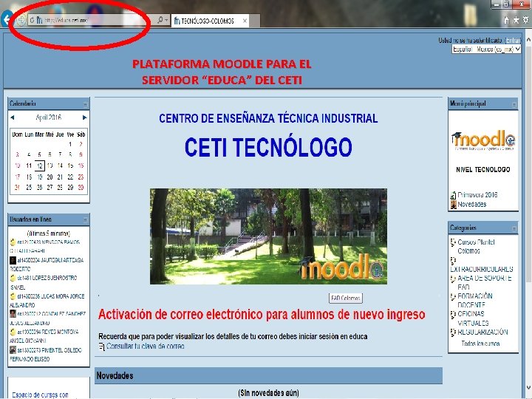532x399 pixels.
Task: Click the browser forward arrow button
Action: 21,21
